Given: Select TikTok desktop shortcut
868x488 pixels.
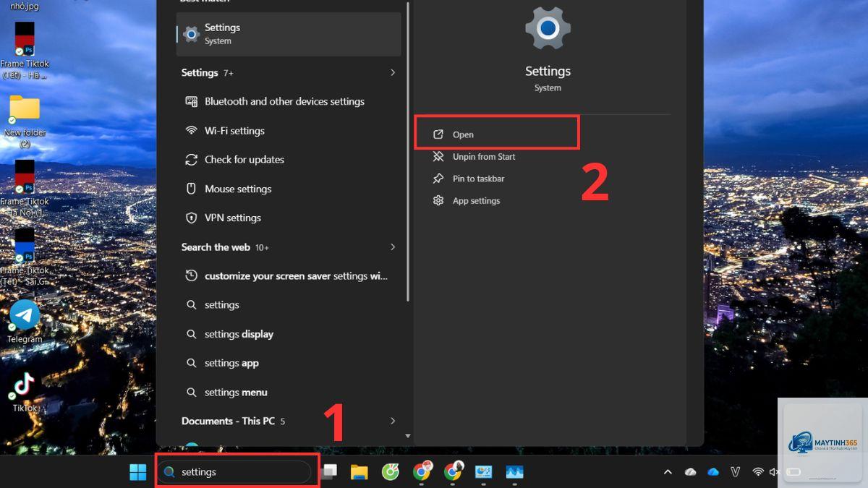Looking at the screenshot, I should 25,391.
